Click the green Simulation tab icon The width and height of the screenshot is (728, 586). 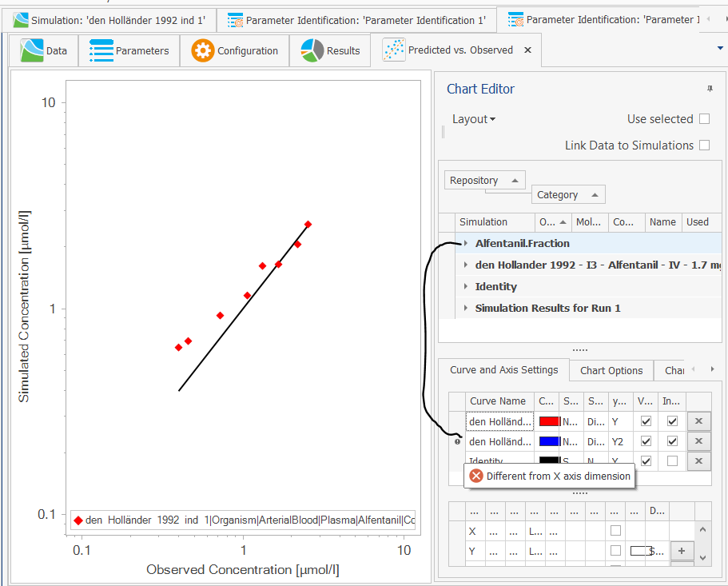coord(21,19)
